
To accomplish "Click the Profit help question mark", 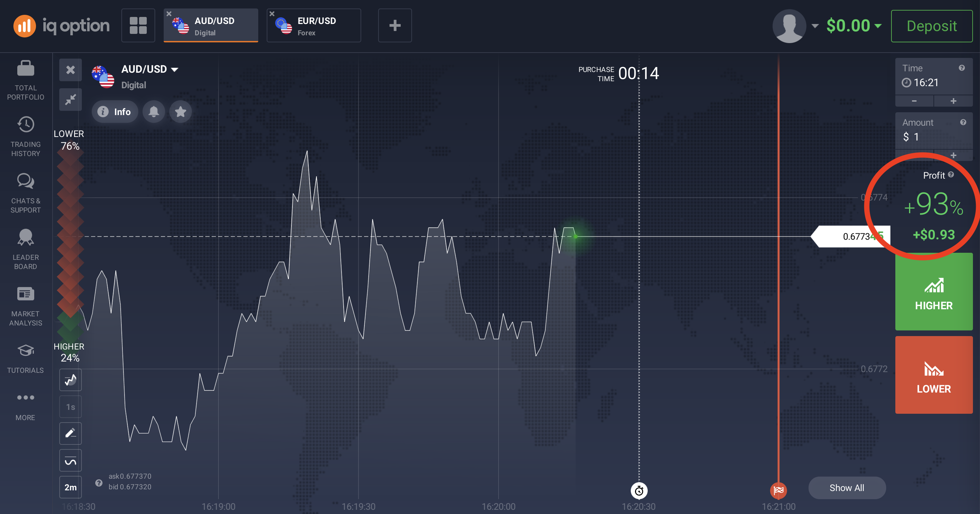I will 951,174.
